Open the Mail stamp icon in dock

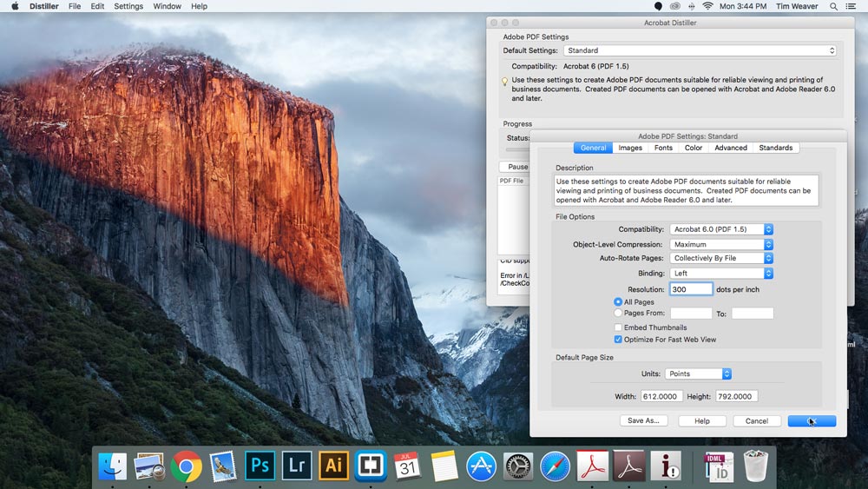223,466
